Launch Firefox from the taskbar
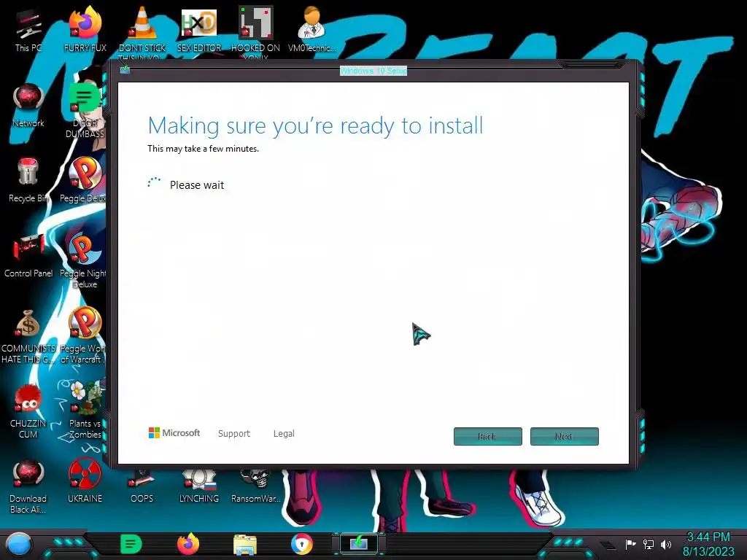The height and width of the screenshot is (560, 747). (188, 544)
